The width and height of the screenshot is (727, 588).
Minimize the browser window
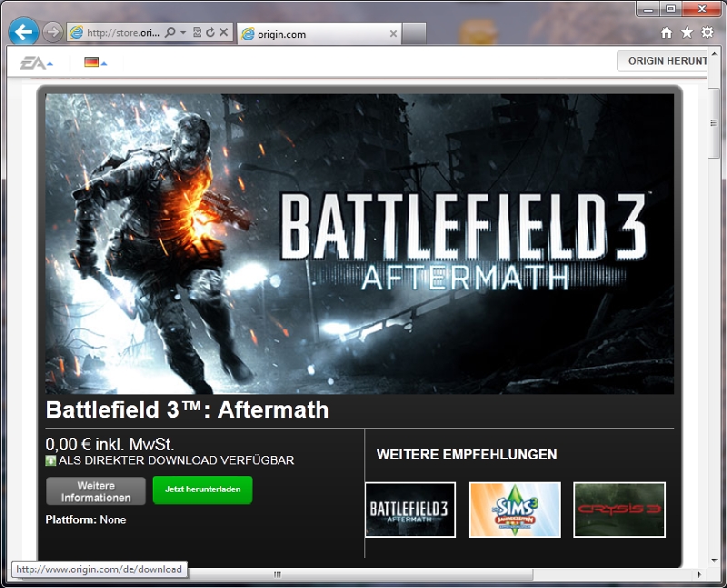pos(649,9)
